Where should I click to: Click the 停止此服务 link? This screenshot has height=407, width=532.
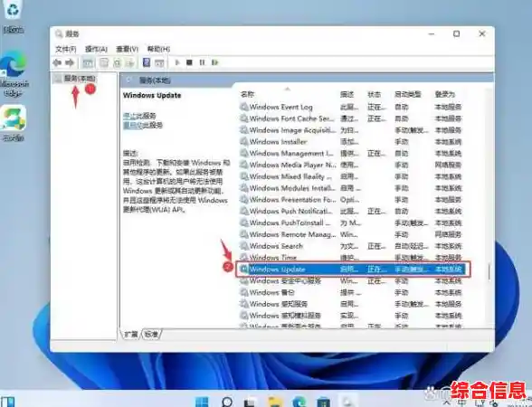point(139,116)
